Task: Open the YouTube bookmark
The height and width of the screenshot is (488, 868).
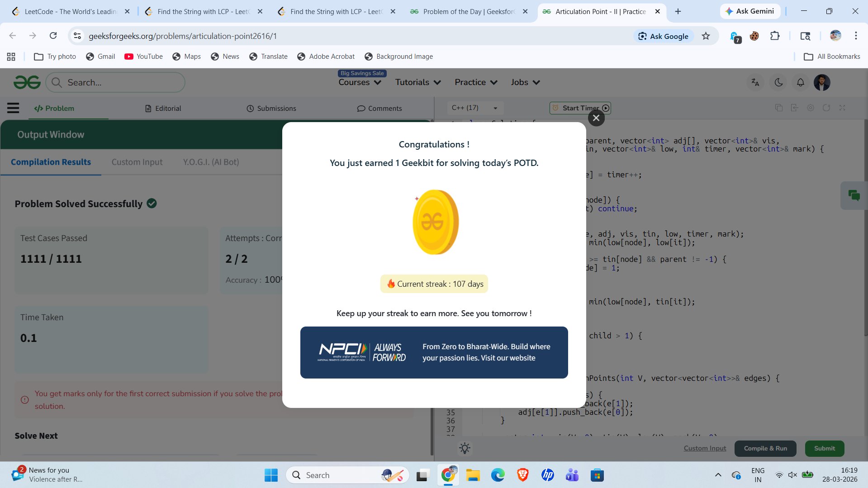Action: [143, 57]
